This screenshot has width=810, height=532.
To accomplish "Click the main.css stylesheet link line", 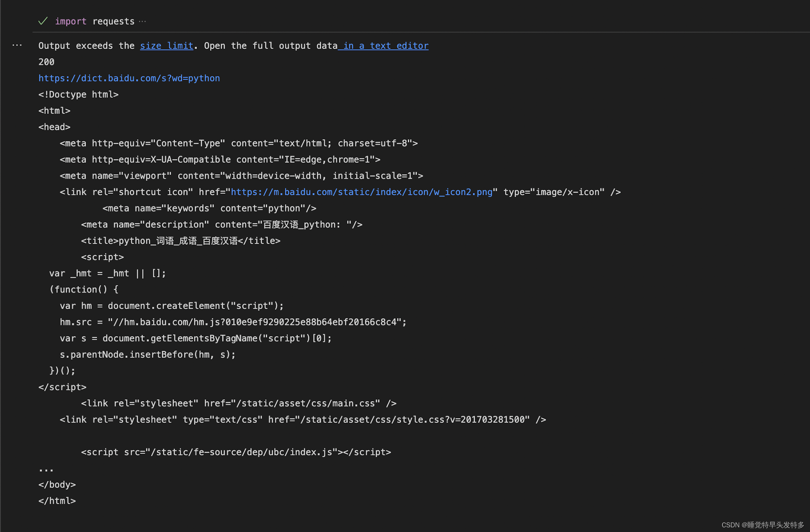I will tap(239, 403).
